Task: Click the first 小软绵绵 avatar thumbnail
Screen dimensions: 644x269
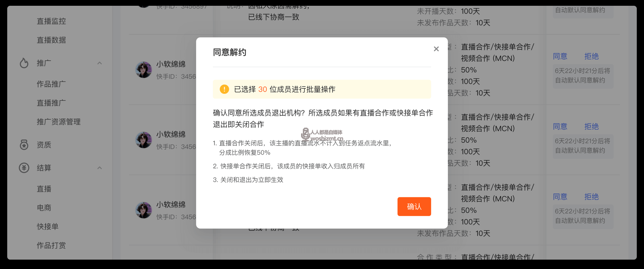Action: click(144, 70)
